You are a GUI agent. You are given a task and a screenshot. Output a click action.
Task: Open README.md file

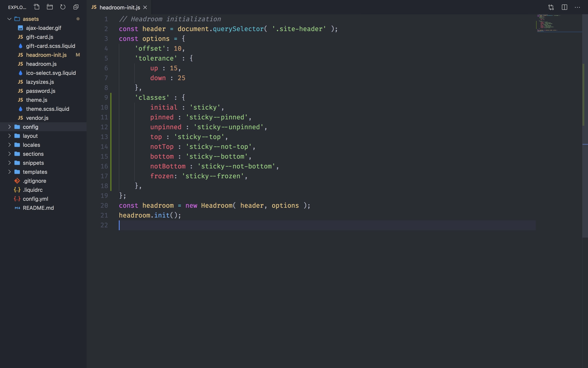tap(43, 208)
